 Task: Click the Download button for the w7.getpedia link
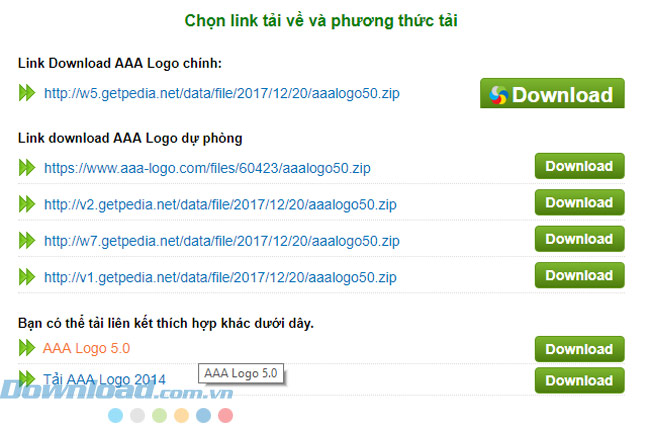point(580,239)
